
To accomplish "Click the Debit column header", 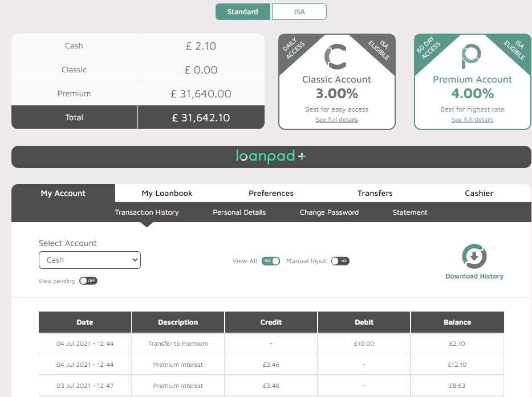I will tap(364, 322).
